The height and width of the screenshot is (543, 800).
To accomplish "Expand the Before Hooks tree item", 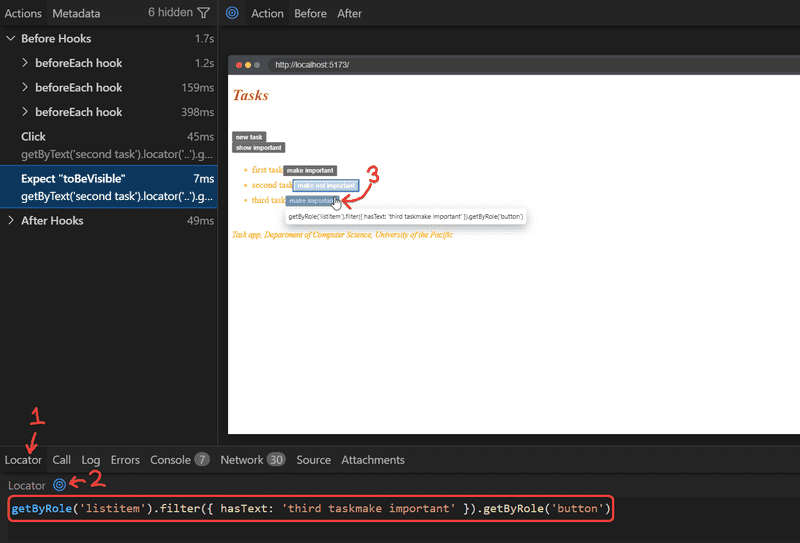I will point(10,39).
